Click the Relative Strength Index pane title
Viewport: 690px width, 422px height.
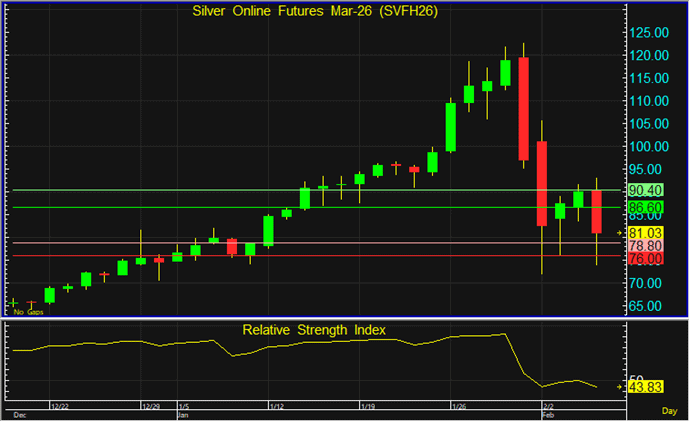click(314, 329)
